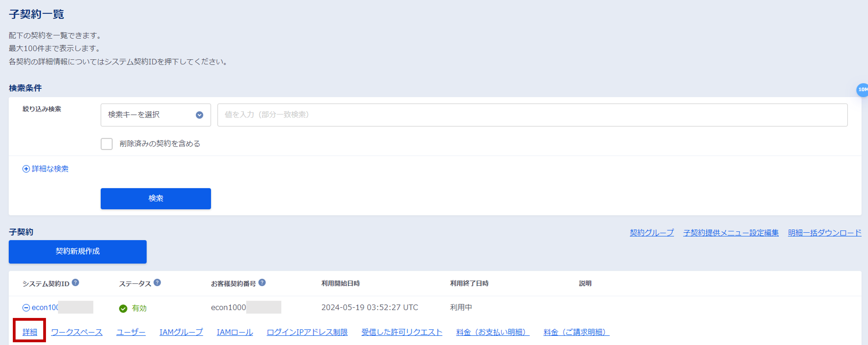Open 料金（ご請求明細）
This screenshot has height=345, width=868.
(x=575, y=332)
